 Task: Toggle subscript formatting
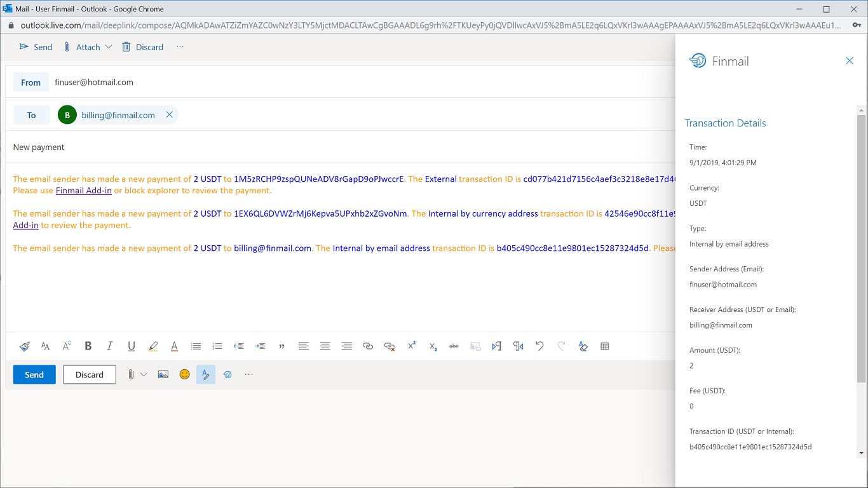click(433, 346)
